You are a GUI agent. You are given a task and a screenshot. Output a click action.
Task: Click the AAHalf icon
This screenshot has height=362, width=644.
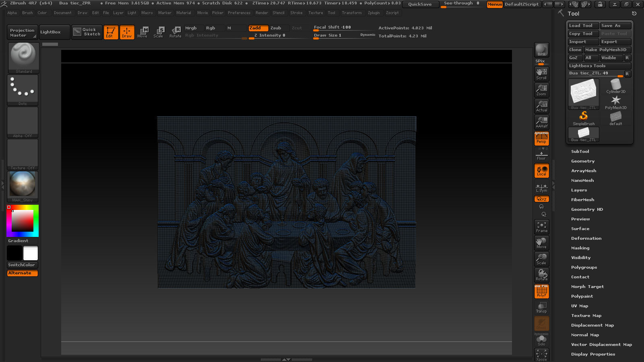pos(541,122)
